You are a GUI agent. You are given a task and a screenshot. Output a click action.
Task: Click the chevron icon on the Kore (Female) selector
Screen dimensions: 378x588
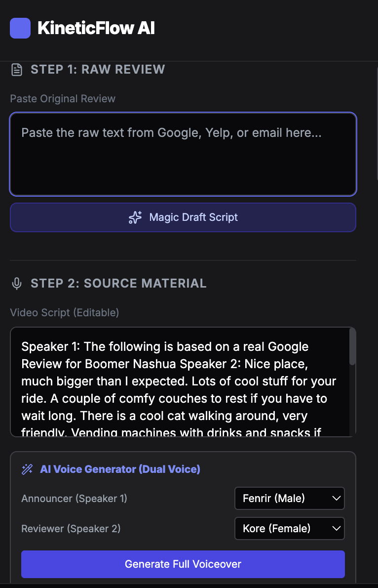pos(336,528)
